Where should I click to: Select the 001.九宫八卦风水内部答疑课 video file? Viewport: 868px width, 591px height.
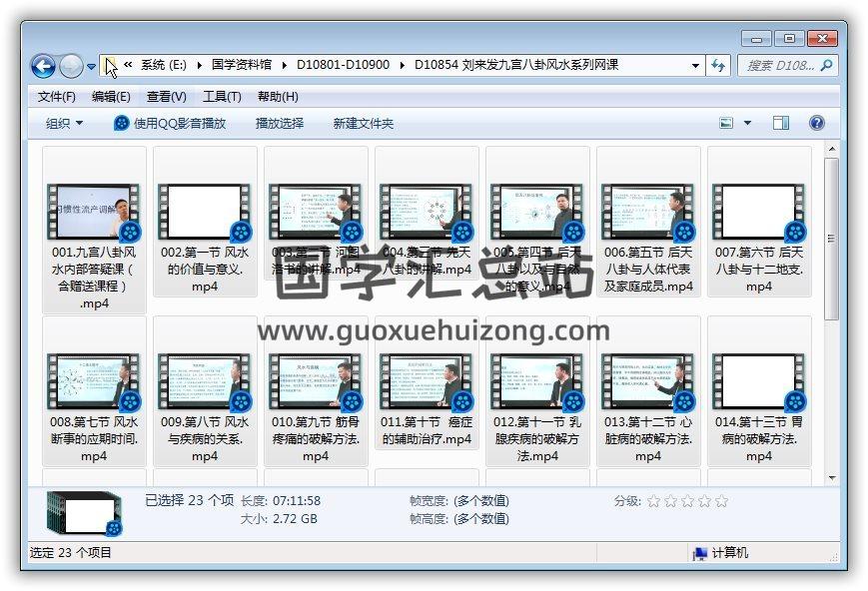point(94,231)
